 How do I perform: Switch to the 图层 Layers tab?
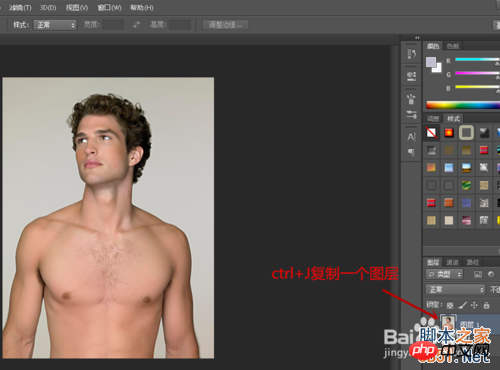click(x=433, y=262)
